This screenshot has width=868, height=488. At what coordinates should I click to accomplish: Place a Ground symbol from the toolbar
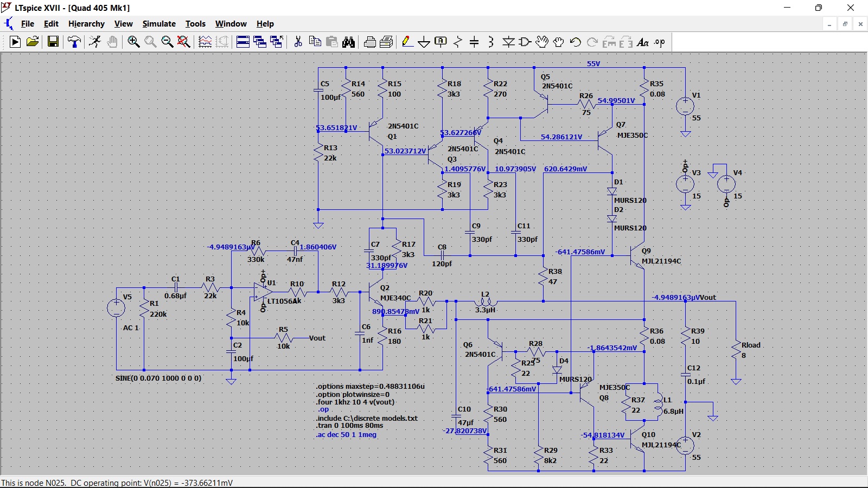[x=424, y=42]
